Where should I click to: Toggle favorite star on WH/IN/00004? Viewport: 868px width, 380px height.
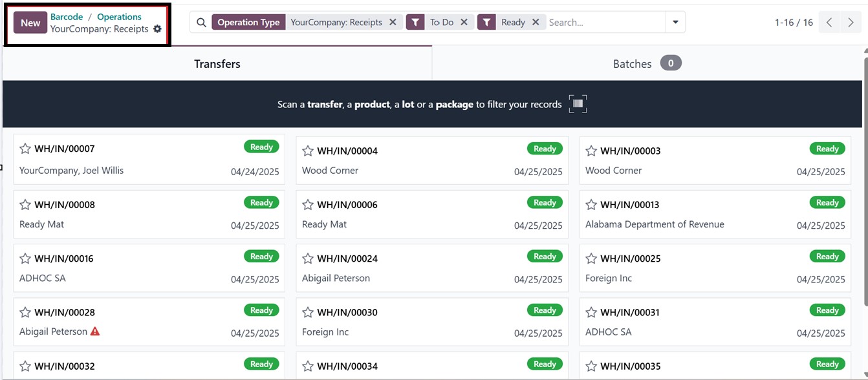(308, 151)
